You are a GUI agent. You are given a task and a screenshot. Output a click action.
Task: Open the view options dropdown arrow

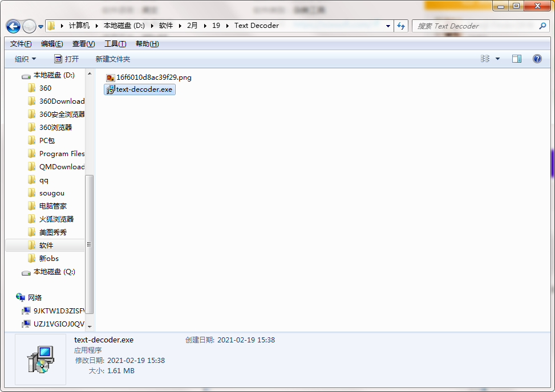497,59
